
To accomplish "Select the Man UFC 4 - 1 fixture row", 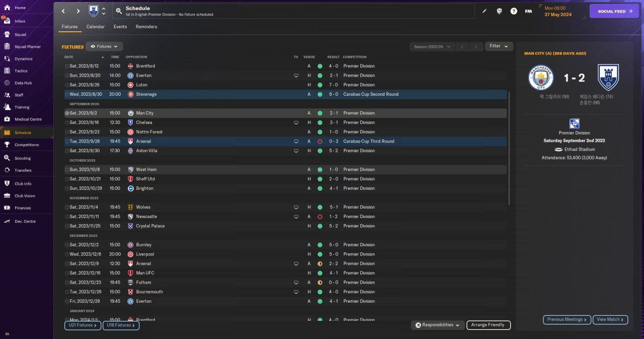I will click(x=285, y=273).
